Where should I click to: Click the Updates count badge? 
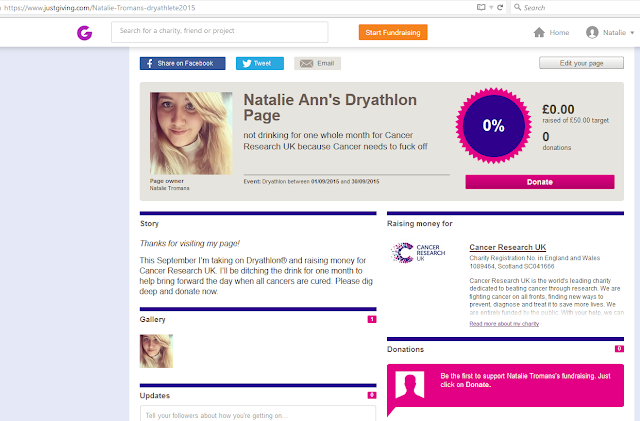372,395
